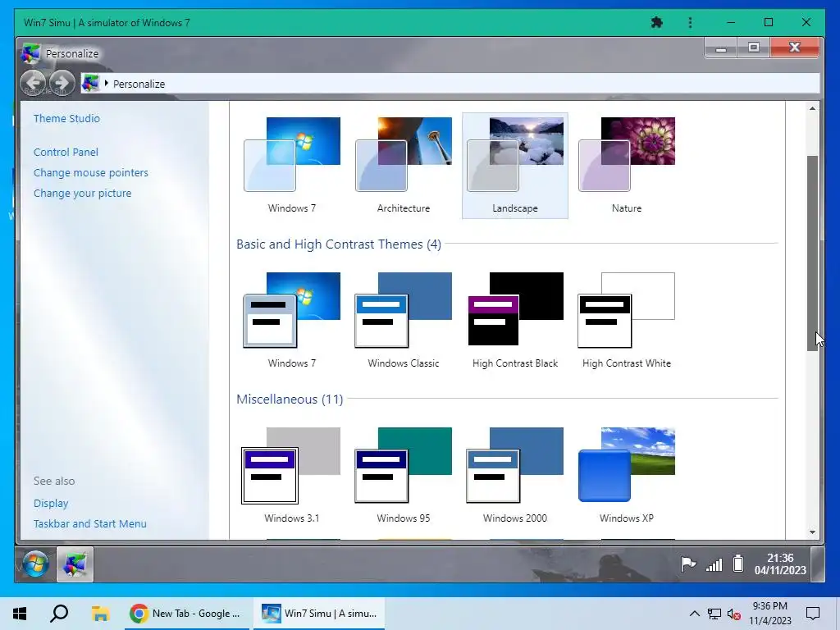
Task: Click the scroll down arrow in themes list
Action: (812, 532)
